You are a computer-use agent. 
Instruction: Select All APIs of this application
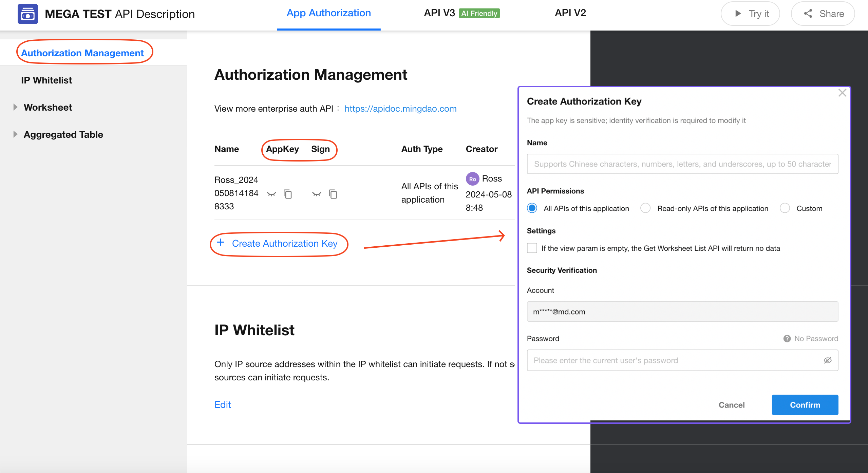click(532, 208)
